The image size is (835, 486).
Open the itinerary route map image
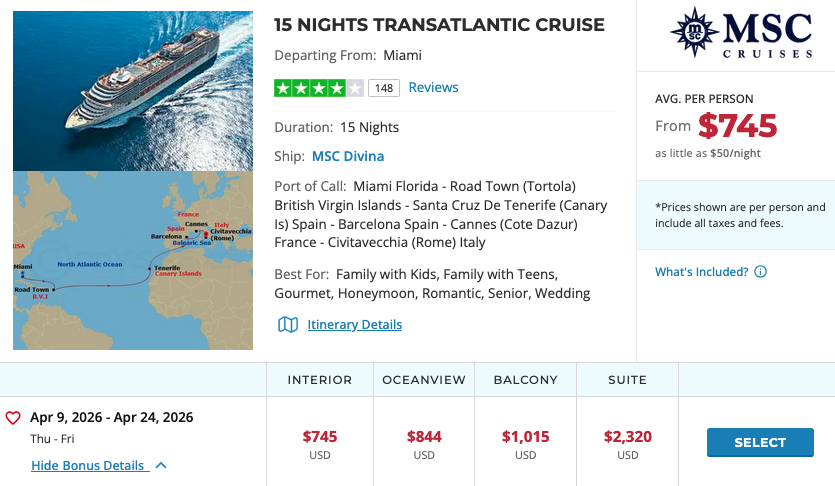(133, 260)
